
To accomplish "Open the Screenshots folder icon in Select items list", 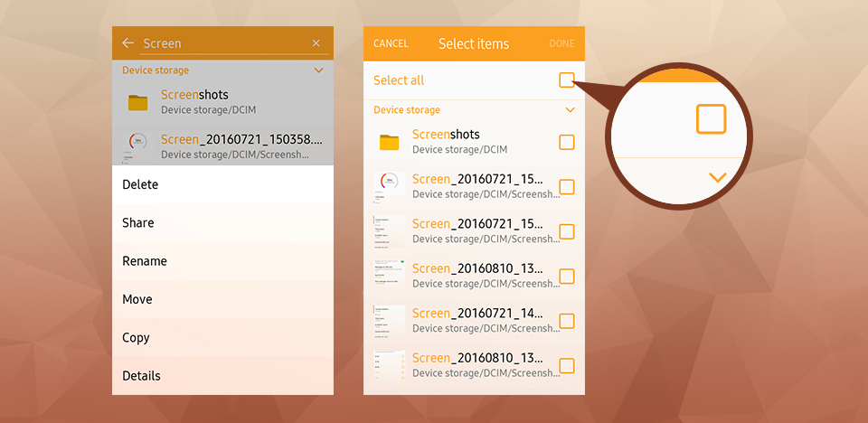I will point(389,142).
